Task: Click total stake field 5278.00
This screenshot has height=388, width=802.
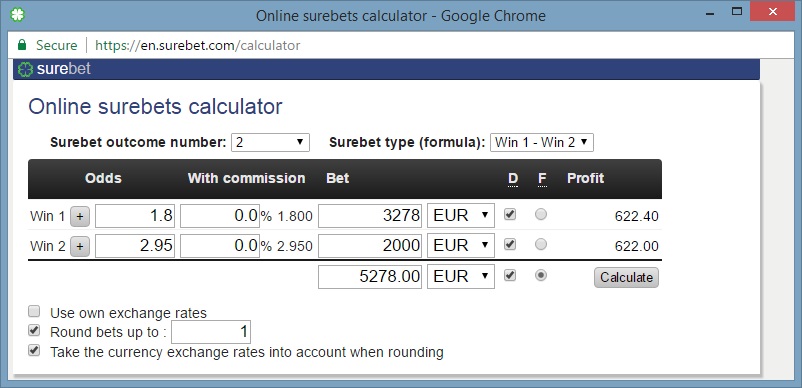Action: [370, 277]
